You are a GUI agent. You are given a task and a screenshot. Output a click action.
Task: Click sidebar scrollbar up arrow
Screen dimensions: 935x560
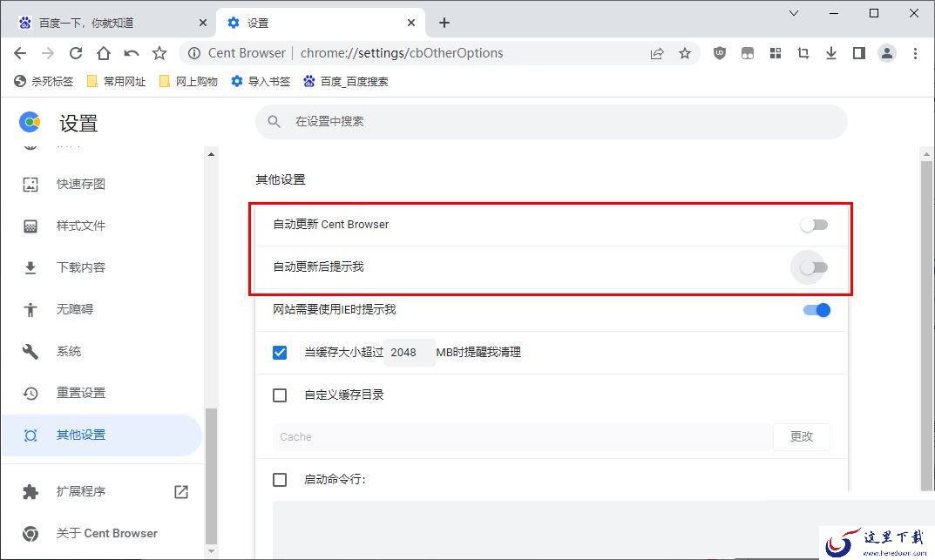pos(211,154)
